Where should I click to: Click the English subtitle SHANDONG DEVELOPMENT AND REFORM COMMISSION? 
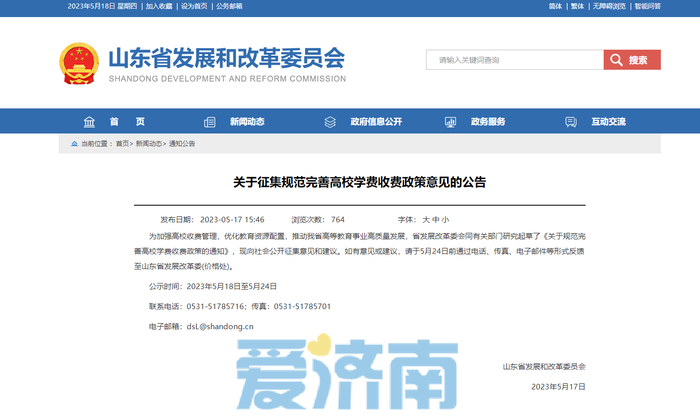tap(227, 79)
